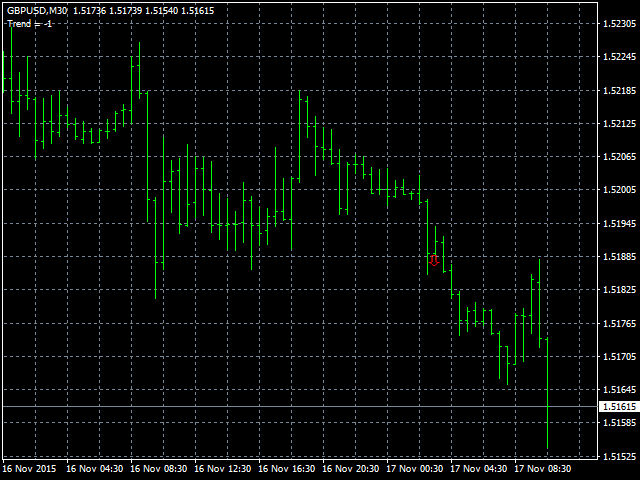Click price scale value 1.52005
Viewport: 640px width, 480px height.
tap(619, 190)
